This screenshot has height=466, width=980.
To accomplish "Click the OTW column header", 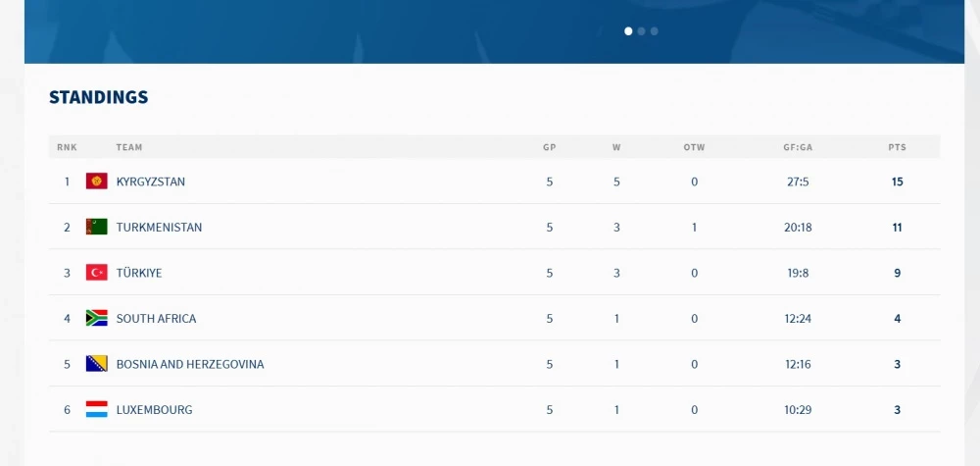I will click(694, 147).
